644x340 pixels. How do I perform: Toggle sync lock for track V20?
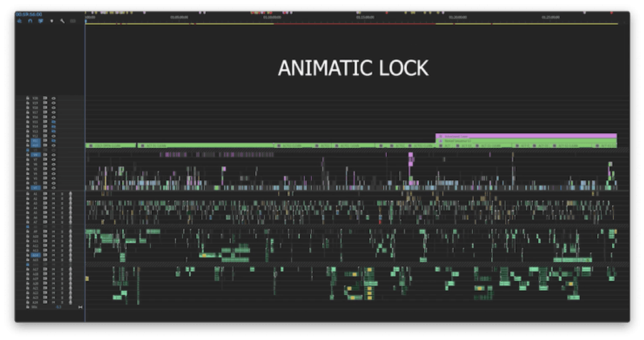pyautogui.click(x=45, y=98)
